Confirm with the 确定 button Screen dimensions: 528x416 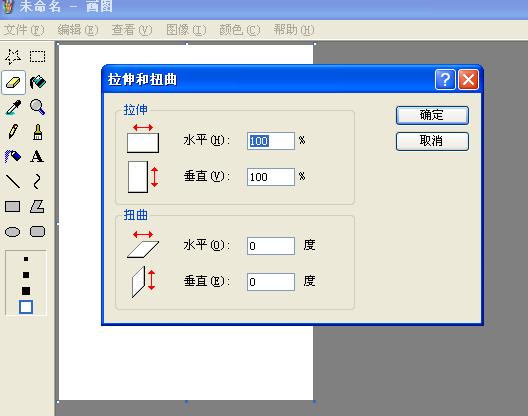432,115
